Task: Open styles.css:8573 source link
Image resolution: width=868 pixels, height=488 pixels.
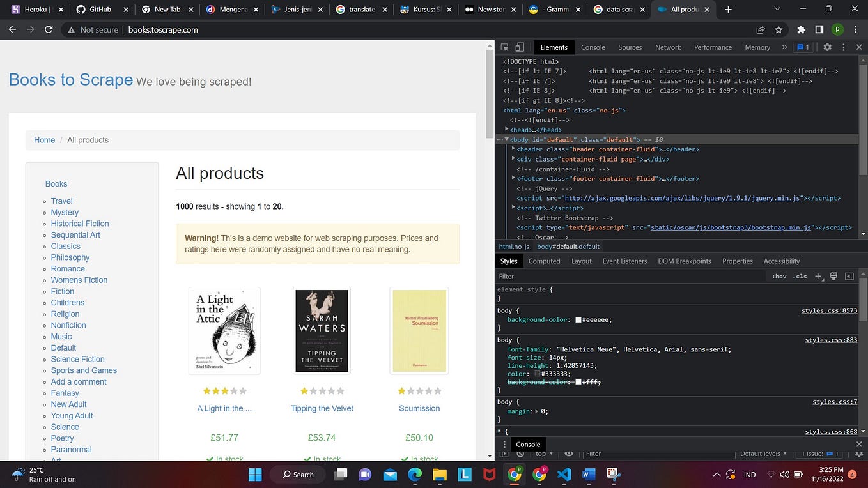Action: click(829, 310)
